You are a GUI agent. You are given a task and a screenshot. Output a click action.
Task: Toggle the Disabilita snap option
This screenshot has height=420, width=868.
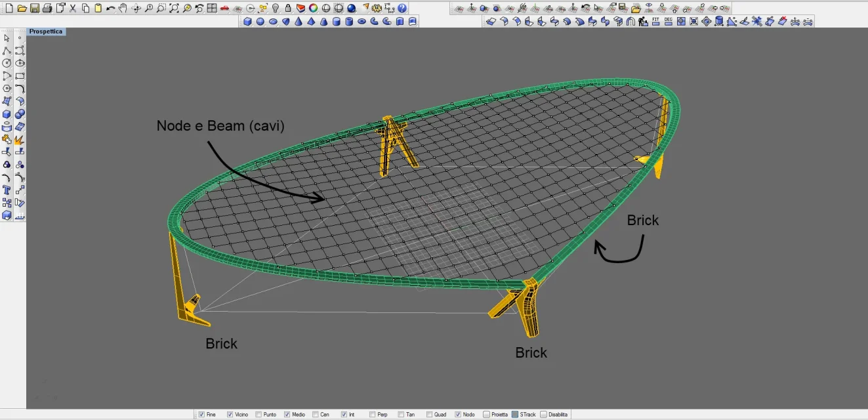[543, 415]
